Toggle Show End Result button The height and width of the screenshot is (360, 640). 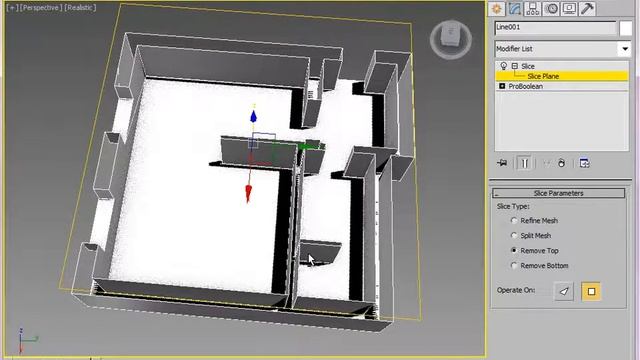[524, 163]
